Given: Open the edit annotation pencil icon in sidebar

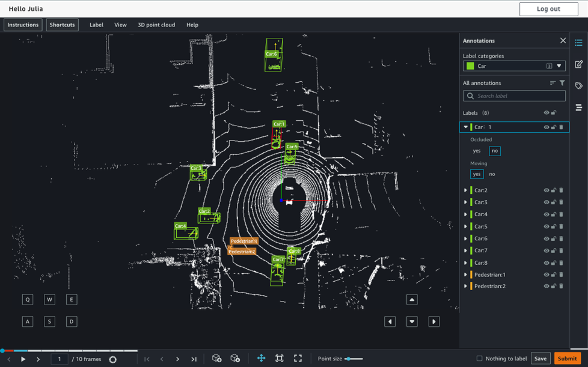Looking at the screenshot, I should [578, 64].
